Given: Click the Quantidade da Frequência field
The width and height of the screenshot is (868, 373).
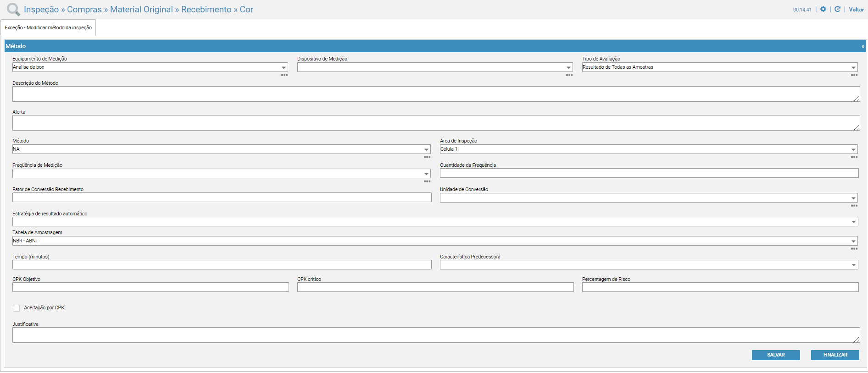Looking at the screenshot, I should coord(649,173).
